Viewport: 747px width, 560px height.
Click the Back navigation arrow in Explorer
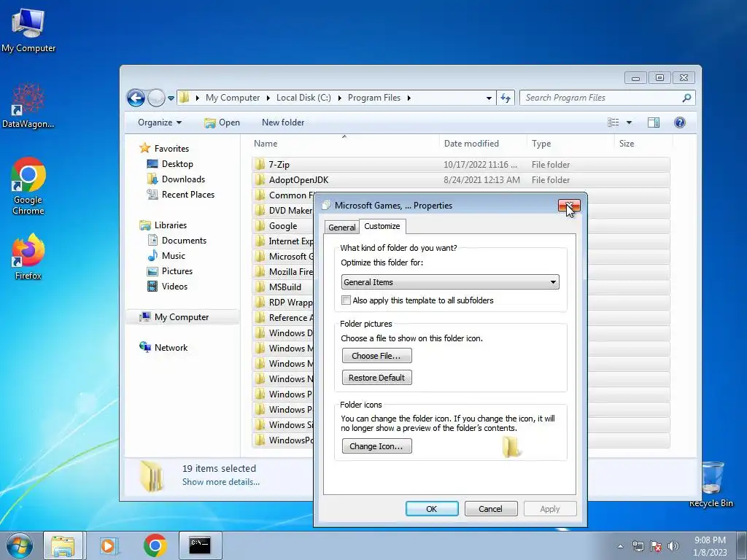click(136, 98)
